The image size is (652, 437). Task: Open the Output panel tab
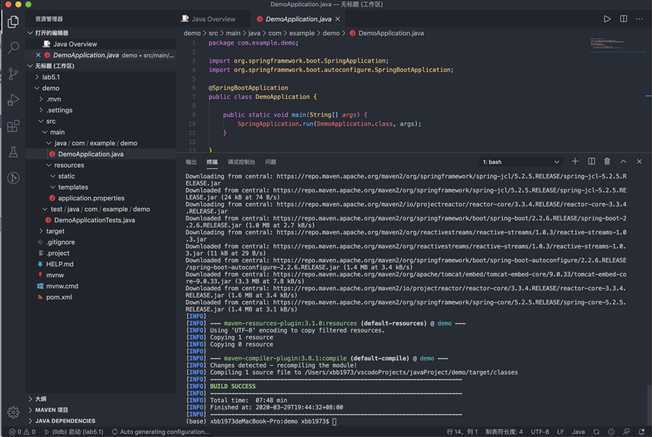pyautogui.click(x=191, y=162)
